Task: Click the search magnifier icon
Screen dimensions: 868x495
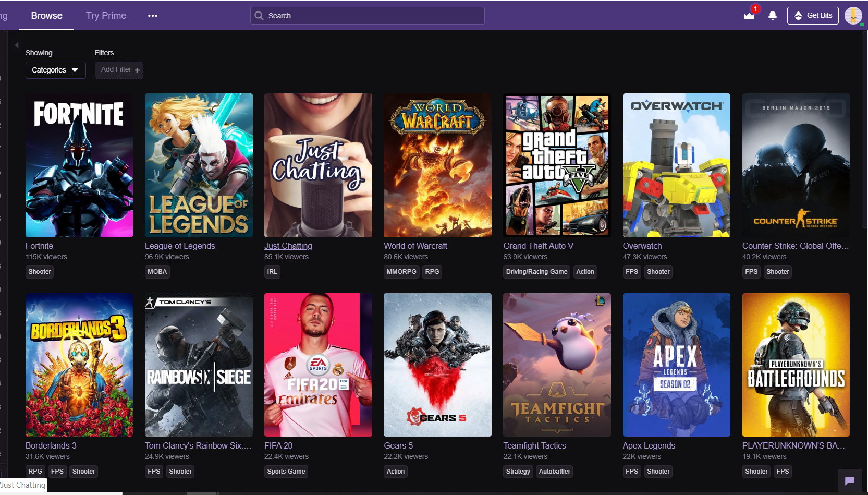Action: [x=259, y=16]
